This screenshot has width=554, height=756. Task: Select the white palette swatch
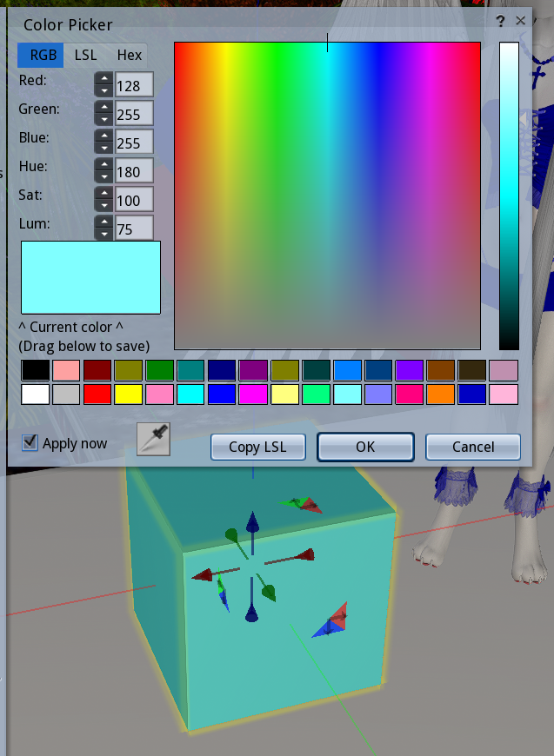pyautogui.click(x=36, y=394)
